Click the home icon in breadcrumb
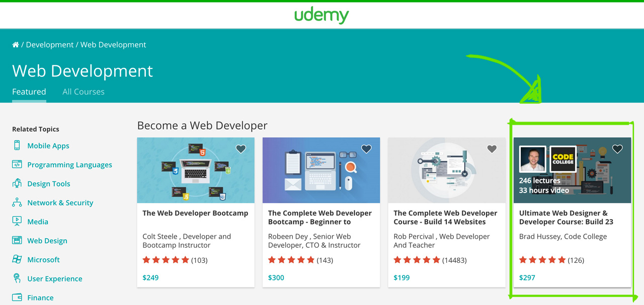Screen dimensions: 644x305 [x=16, y=45]
